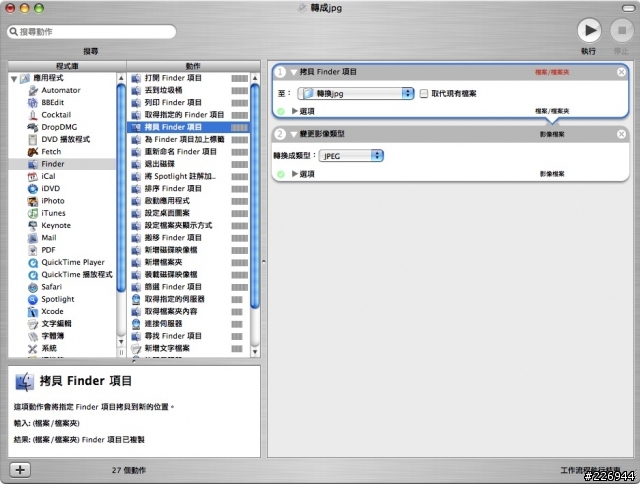Choose the 連接伺服器 action
The height and width of the screenshot is (484, 640).
pyautogui.click(x=188, y=324)
